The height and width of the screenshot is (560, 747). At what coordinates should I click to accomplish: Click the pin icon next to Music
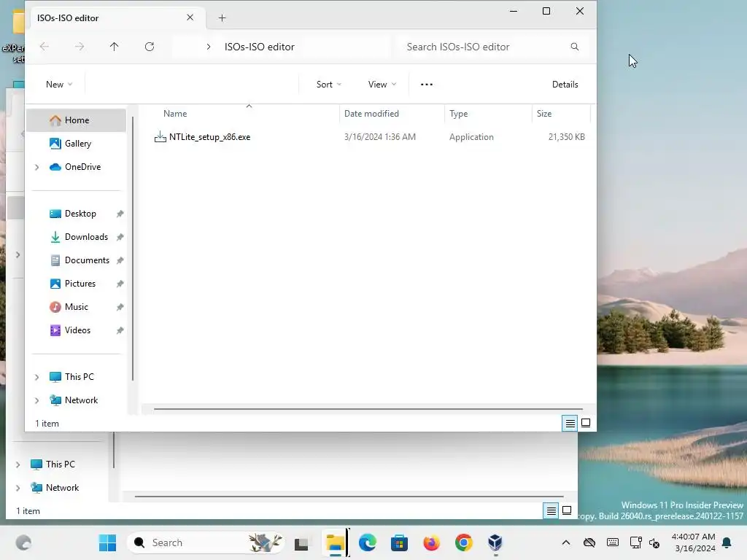click(x=120, y=307)
